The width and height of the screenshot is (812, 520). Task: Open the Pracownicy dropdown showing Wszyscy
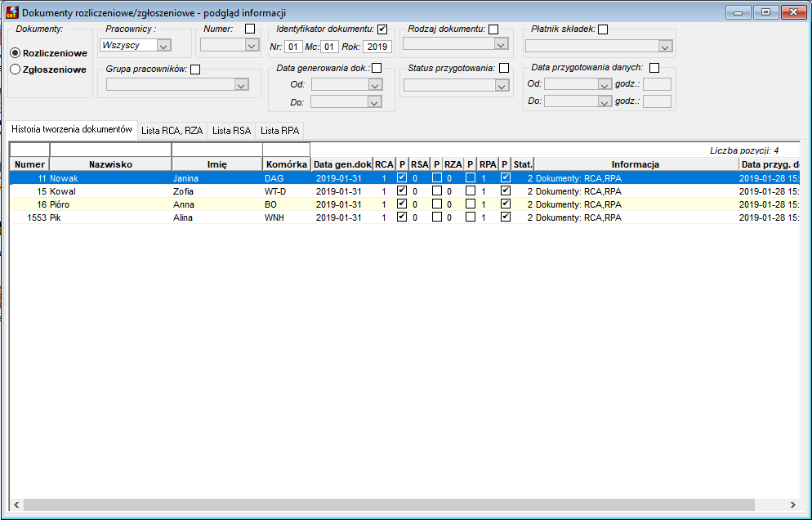[163, 46]
